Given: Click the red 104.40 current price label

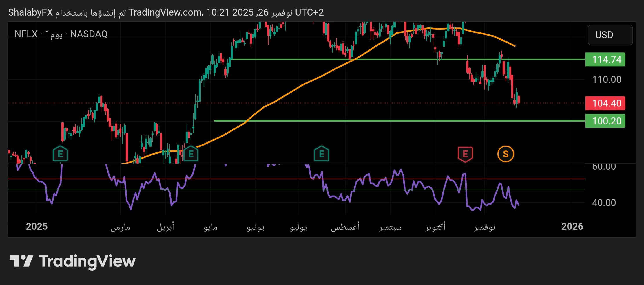Looking at the screenshot, I should point(605,103).
